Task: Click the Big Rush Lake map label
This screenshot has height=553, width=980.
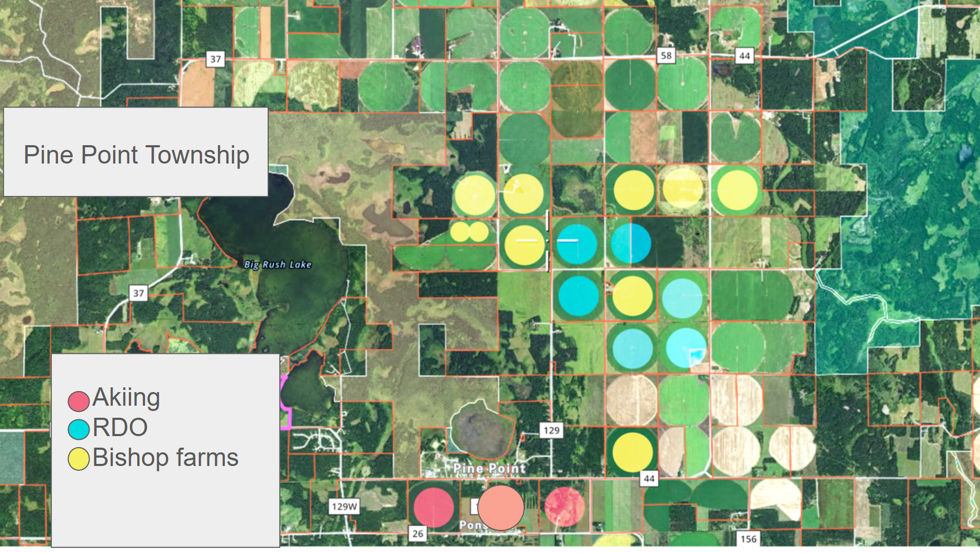Action: coord(278,265)
